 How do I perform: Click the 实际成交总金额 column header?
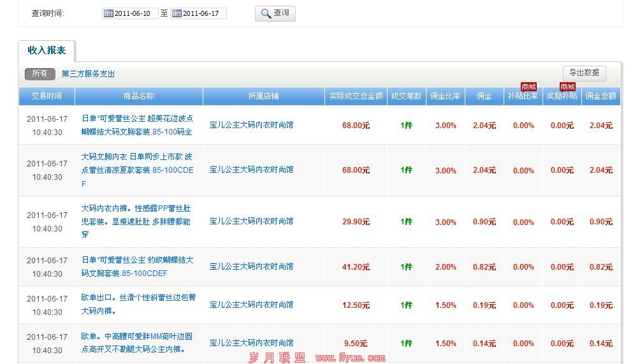coord(356,96)
